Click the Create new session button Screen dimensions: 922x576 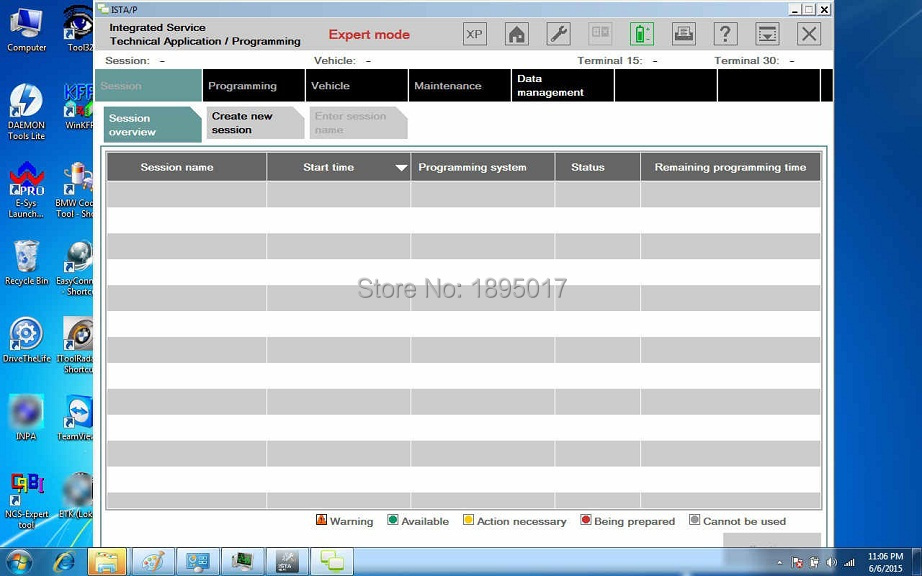pyautogui.click(x=251, y=123)
